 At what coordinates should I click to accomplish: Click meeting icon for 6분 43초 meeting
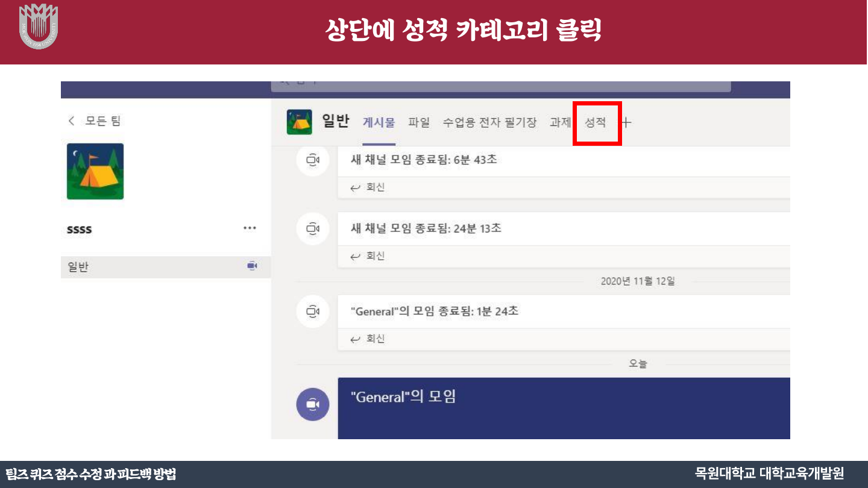pos(312,160)
